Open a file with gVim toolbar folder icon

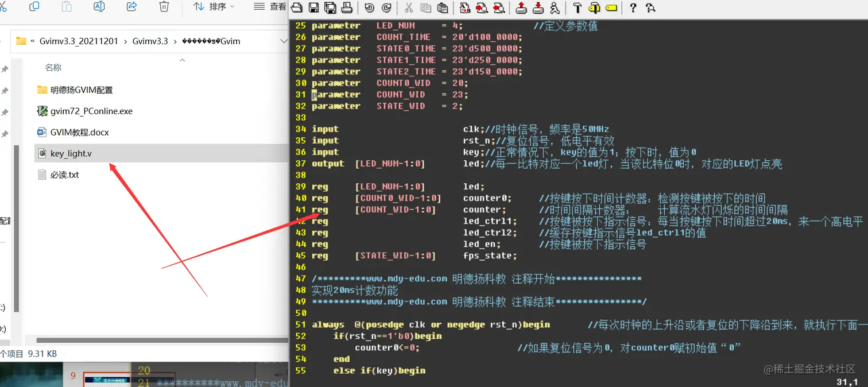[x=296, y=7]
